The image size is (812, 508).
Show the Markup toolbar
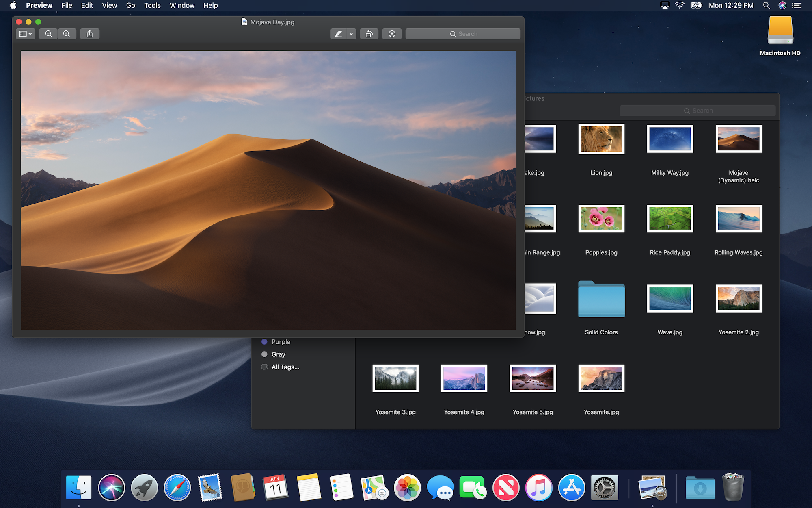(392, 34)
